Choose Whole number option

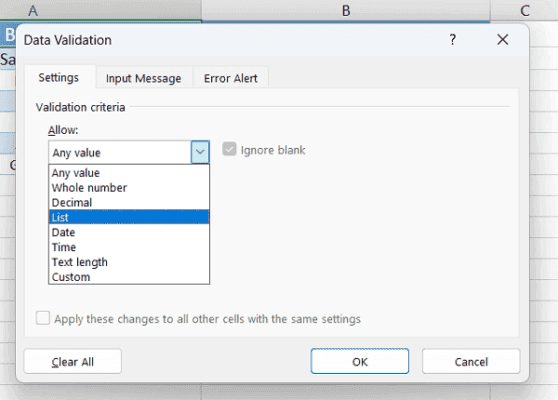coord(129,188)
